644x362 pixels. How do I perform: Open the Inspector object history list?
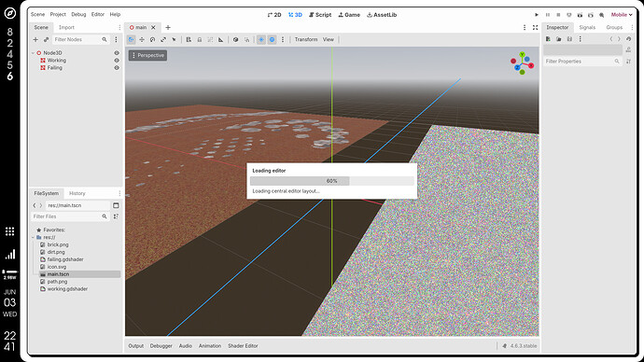[628, 39]
